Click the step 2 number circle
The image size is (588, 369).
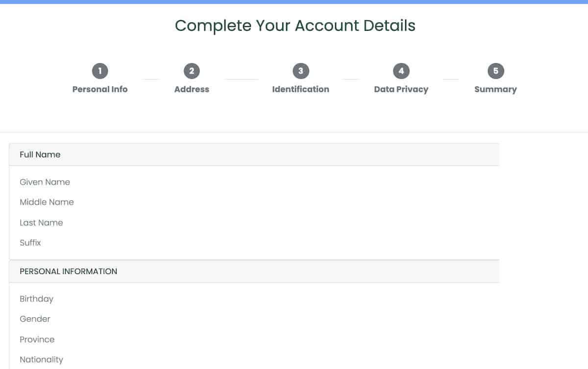192,71
